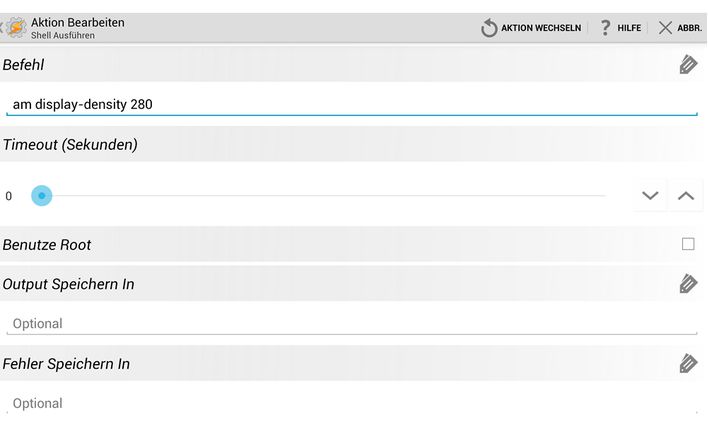This screenshot has height=424, width=708.
Task: Click the HILFE text label
Action: [x=629, y=28]
